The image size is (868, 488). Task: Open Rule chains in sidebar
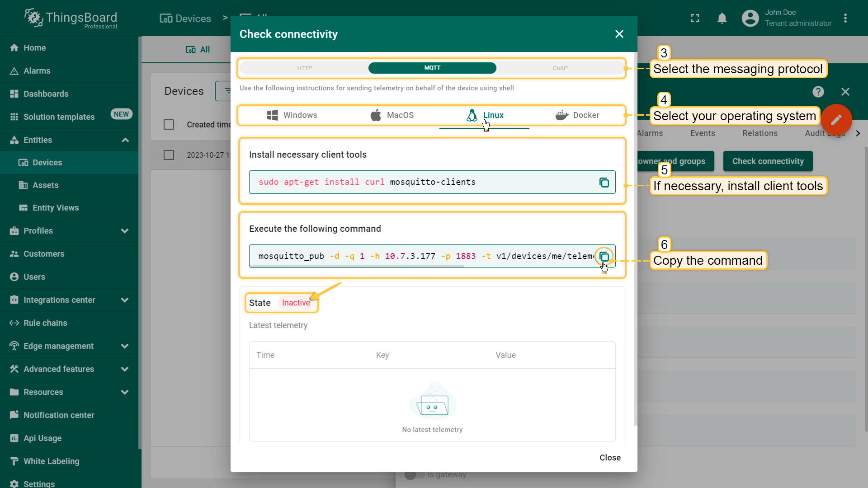point(45,323)
